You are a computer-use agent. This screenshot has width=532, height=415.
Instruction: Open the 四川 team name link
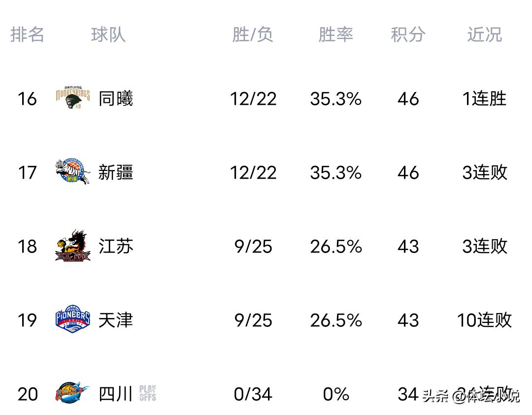[x=116, y=394]
